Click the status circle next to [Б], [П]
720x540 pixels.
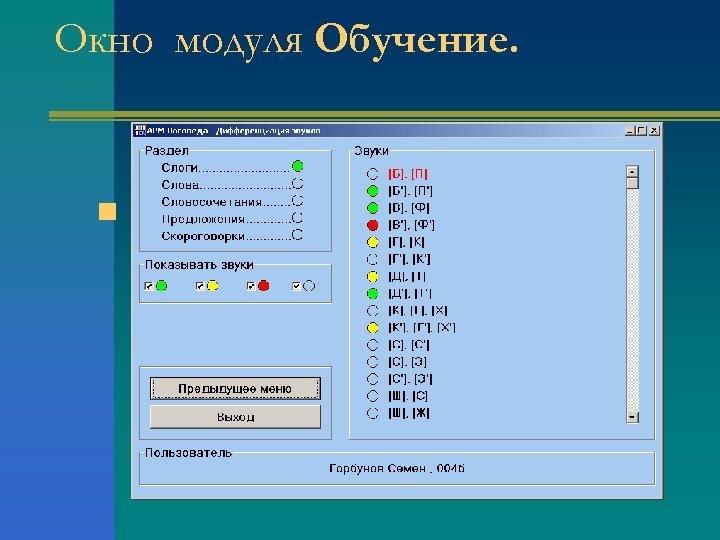tap(372, 174)
